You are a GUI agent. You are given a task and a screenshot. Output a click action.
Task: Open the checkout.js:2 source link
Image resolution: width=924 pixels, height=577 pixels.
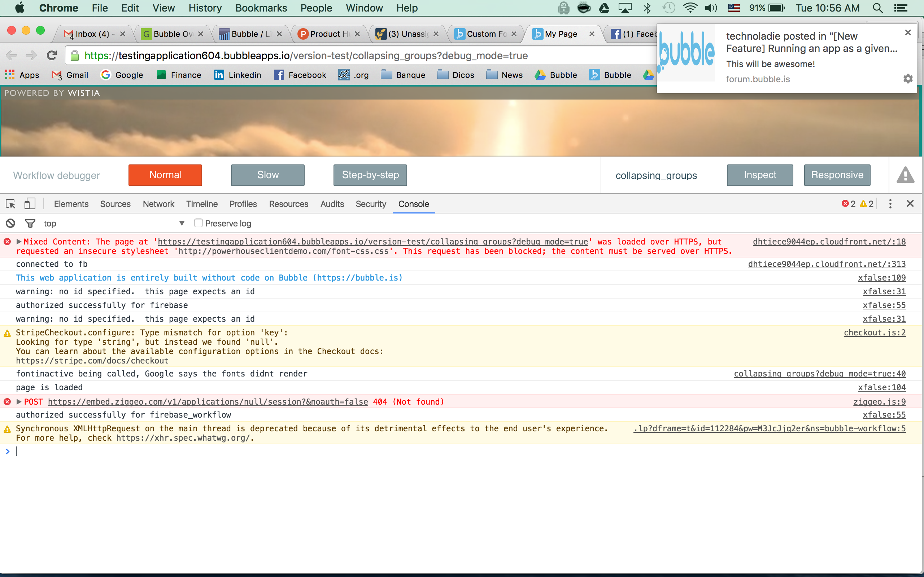point(874,332)
